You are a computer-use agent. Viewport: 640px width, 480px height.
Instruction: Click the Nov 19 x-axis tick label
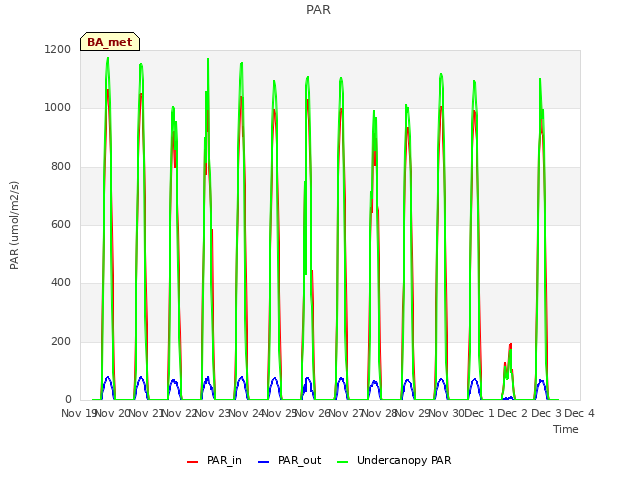(78, 413)
